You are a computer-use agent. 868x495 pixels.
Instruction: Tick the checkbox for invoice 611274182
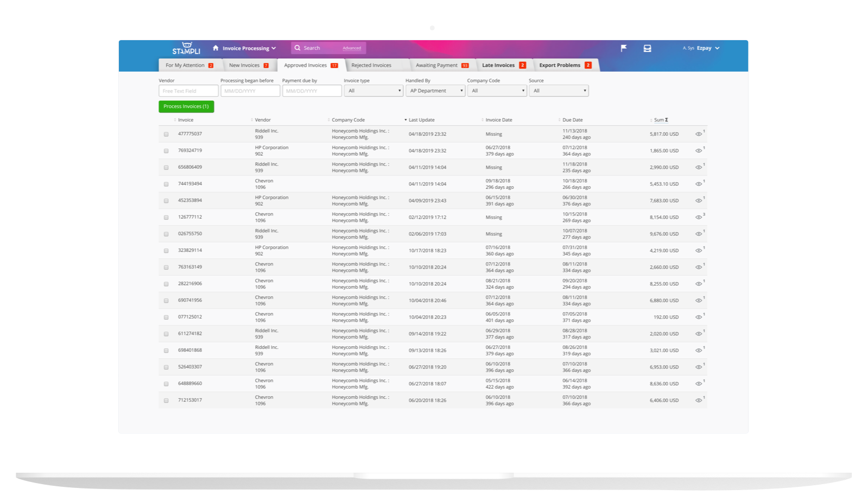[166, 334]
